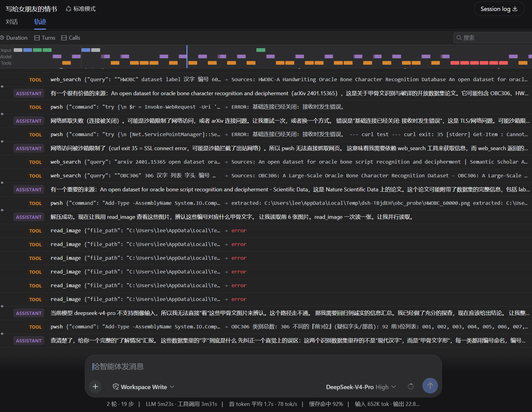Screen dimensions: 532x412
Task: Click the loading spinner icon near send
Action: point(411,387)
